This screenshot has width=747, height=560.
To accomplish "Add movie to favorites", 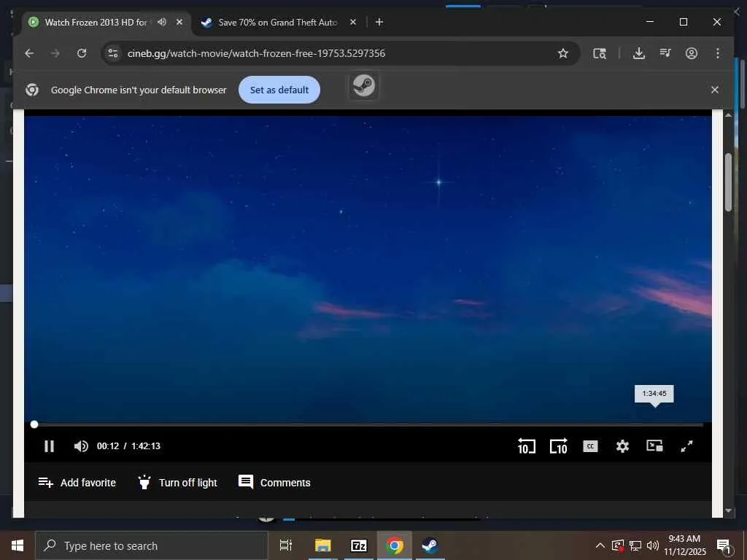I will tap(77, 483).
